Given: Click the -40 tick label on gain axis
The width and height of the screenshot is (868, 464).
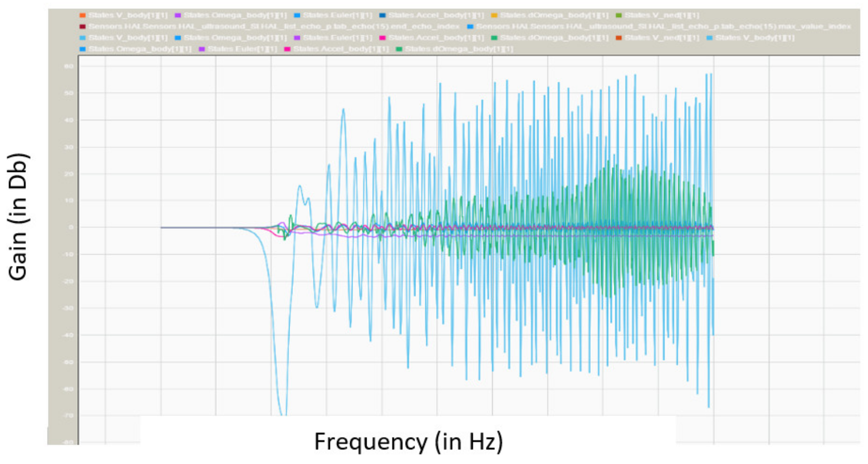Looking at the screenshot, I should click(x=68, y=335).
